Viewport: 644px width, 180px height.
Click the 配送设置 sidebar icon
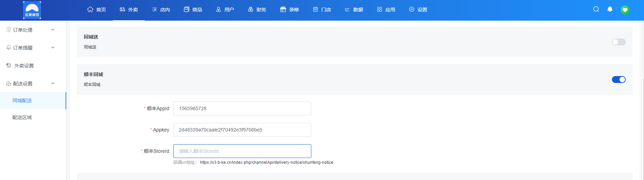(x=9, y=83)
